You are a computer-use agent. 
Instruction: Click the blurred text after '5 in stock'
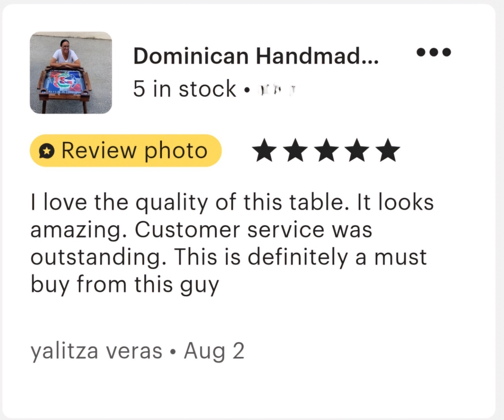pos(277,90)
